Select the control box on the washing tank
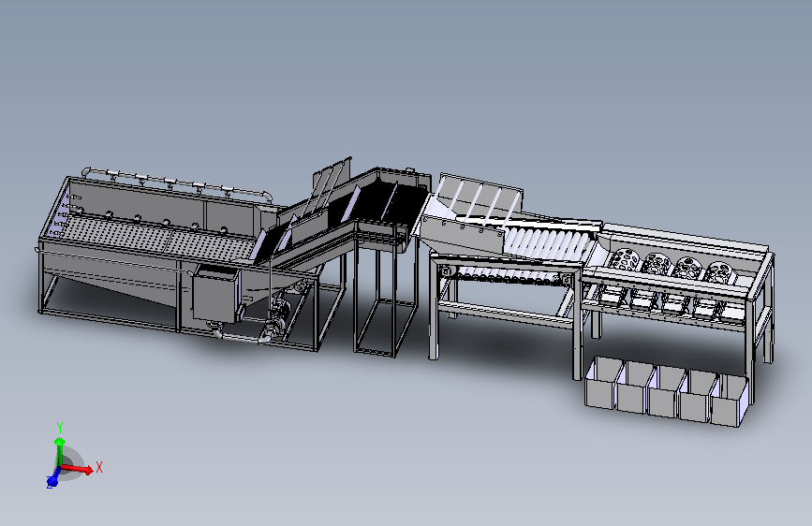 [x=216, y=294]
